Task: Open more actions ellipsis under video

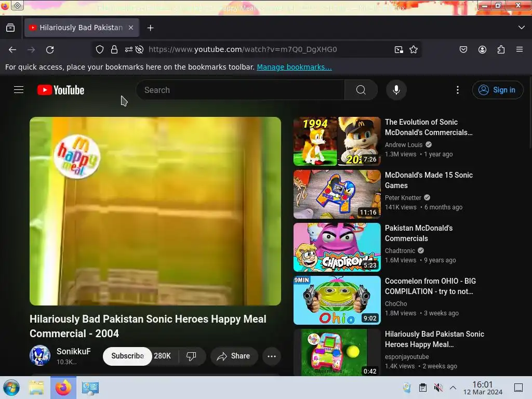Action: click(x=272, y=356)
